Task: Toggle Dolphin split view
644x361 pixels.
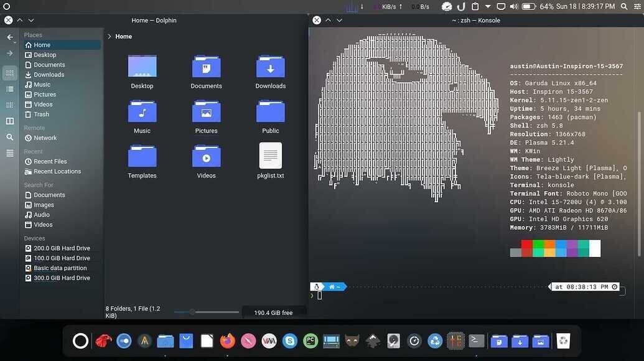Action: coord(10,121)
